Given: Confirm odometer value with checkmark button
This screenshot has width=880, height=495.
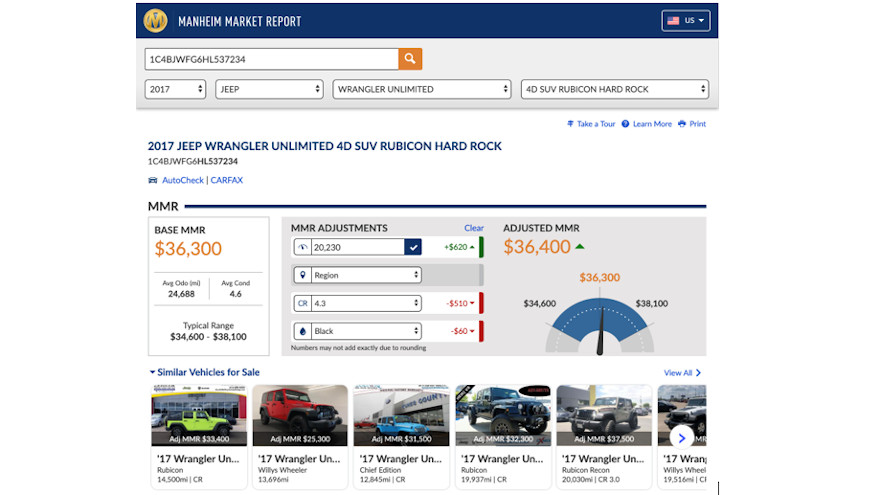Looking at the screenshot, I should pyautogui.click(x=413, y=247).
